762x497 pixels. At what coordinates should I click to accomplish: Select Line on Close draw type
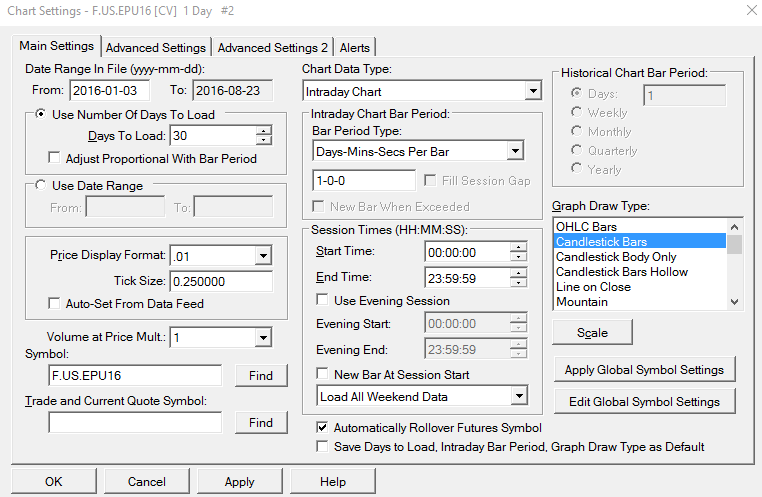tap(640, 287)
